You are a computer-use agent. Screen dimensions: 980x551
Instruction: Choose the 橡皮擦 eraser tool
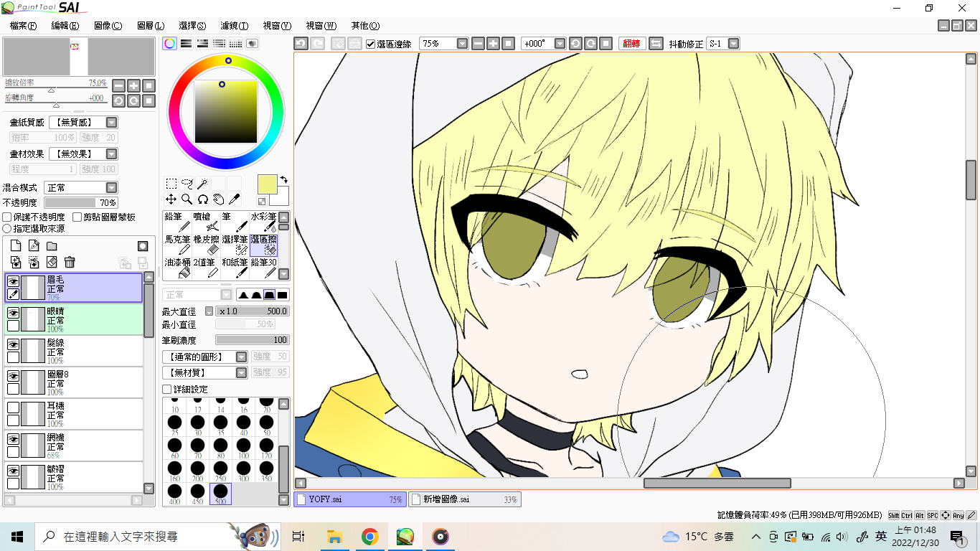206,245
